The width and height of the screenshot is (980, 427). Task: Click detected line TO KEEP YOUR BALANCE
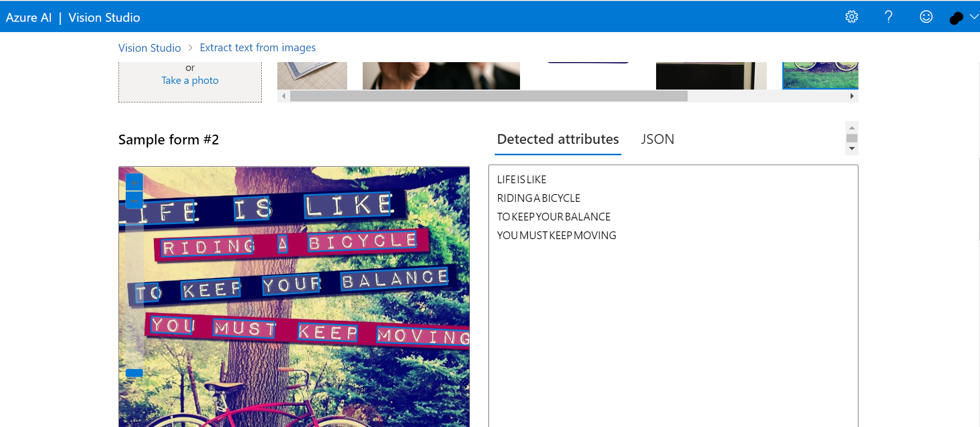pyautogui.click(x=554, y=217)
